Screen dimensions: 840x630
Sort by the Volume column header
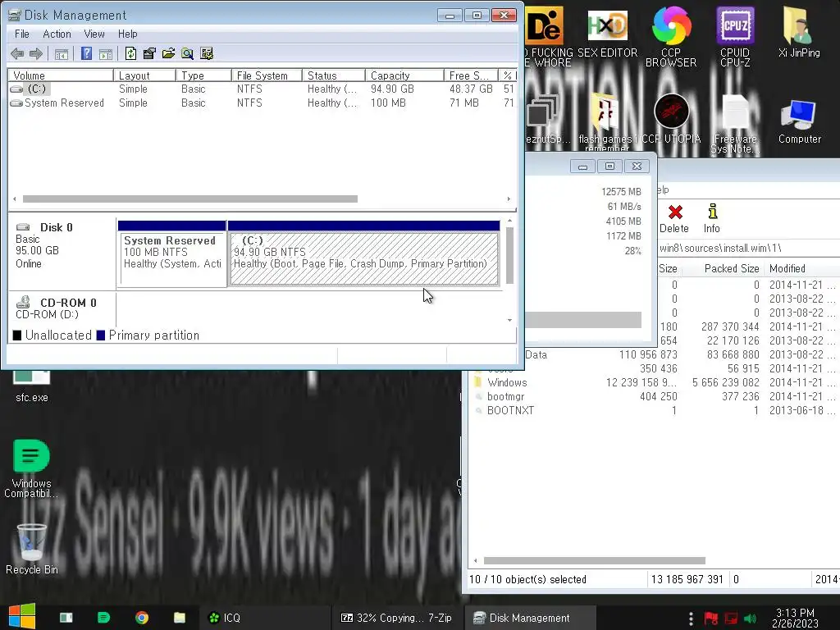pos(61,75)
